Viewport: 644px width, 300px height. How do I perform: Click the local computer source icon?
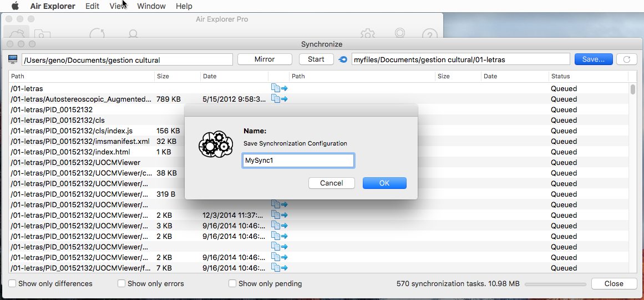tap(13, 59)
